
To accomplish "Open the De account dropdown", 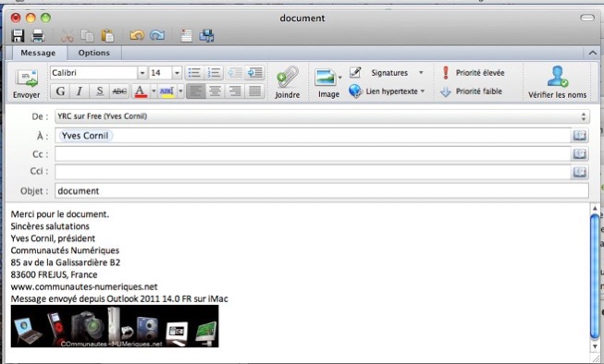I will click(x=322, y=116).
